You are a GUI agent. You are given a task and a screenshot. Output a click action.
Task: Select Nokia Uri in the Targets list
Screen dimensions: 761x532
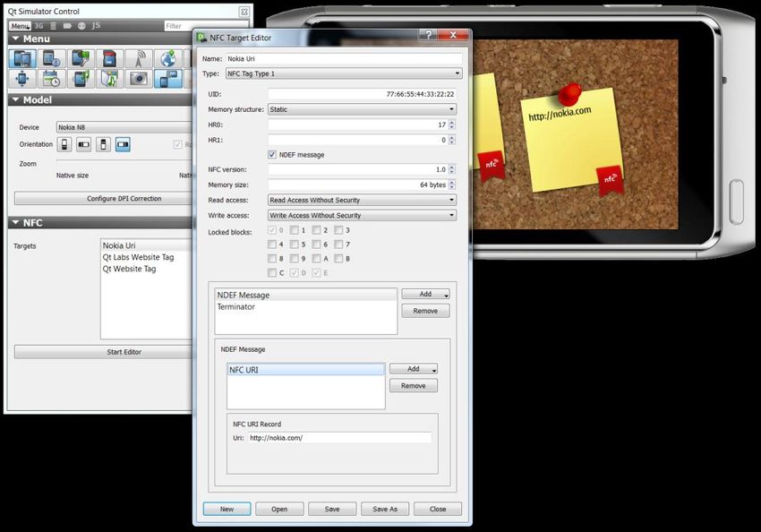click(x=147, y=245)
